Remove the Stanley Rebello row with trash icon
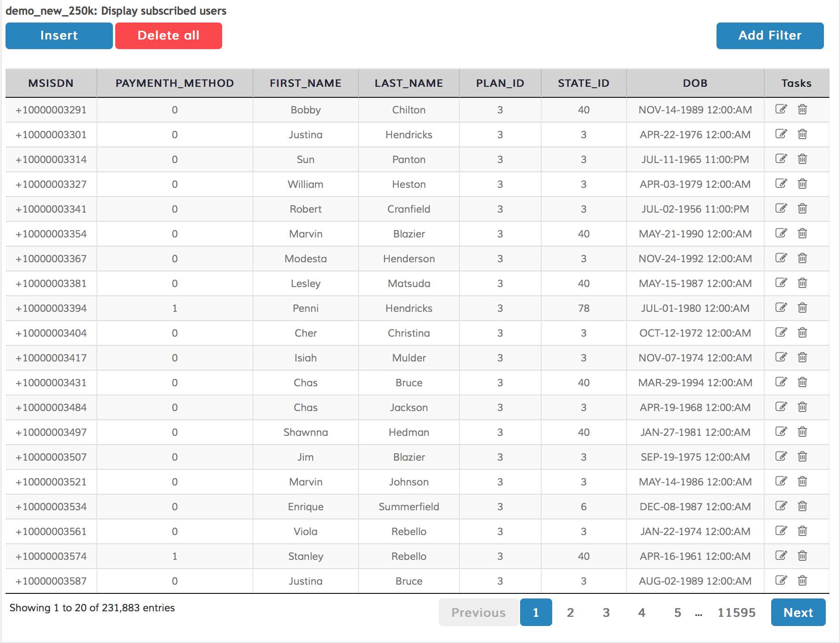 click(x=802, y=556)
